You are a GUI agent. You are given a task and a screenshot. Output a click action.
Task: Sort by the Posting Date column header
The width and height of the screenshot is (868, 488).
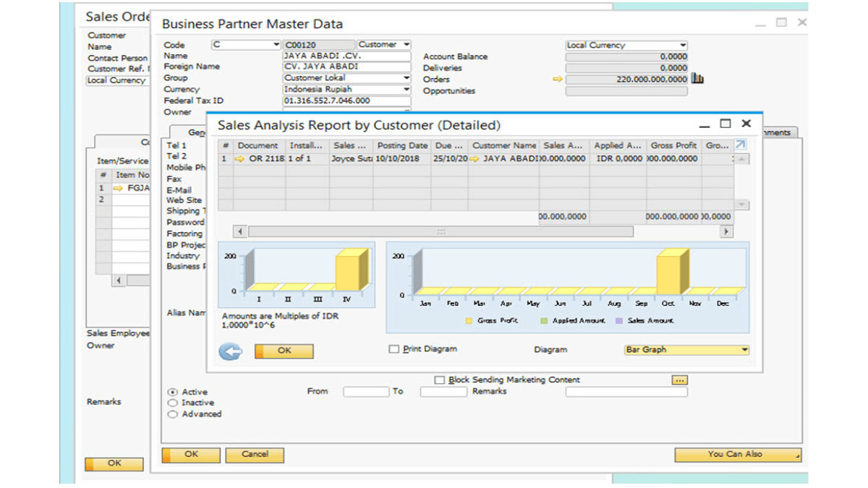point(402,145)
